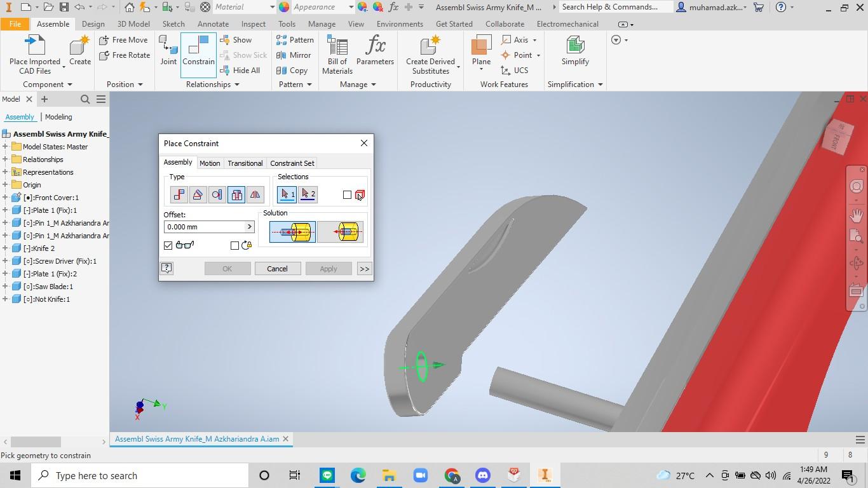Viewport: 868px width, 488px height.
Task: Open the File menu
Action: (15, 24)
